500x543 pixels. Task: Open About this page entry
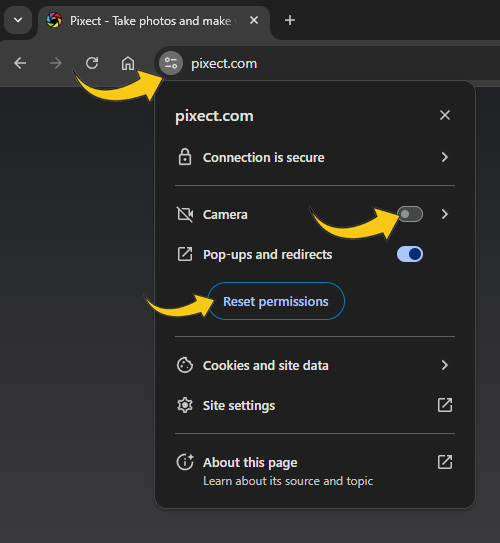click(314, 471)
